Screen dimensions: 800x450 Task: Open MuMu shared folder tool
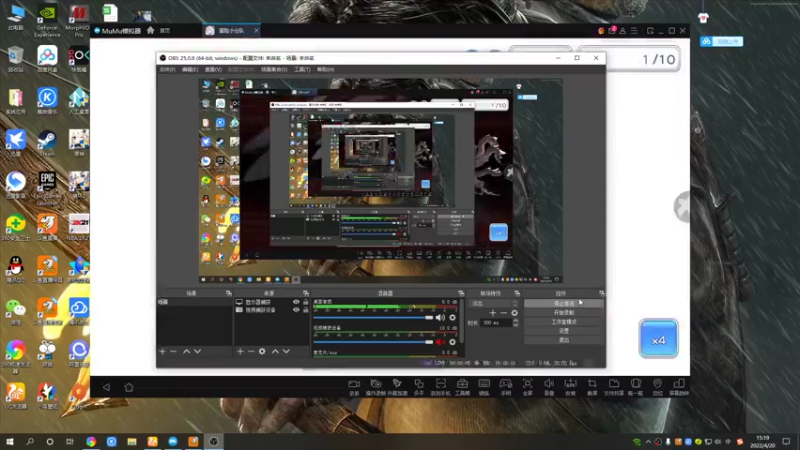click(614, 387)
